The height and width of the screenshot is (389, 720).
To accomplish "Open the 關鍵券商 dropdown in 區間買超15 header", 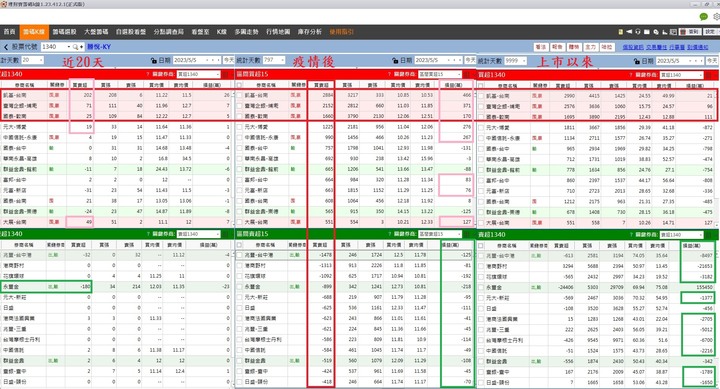I will (x=439, y=74).
